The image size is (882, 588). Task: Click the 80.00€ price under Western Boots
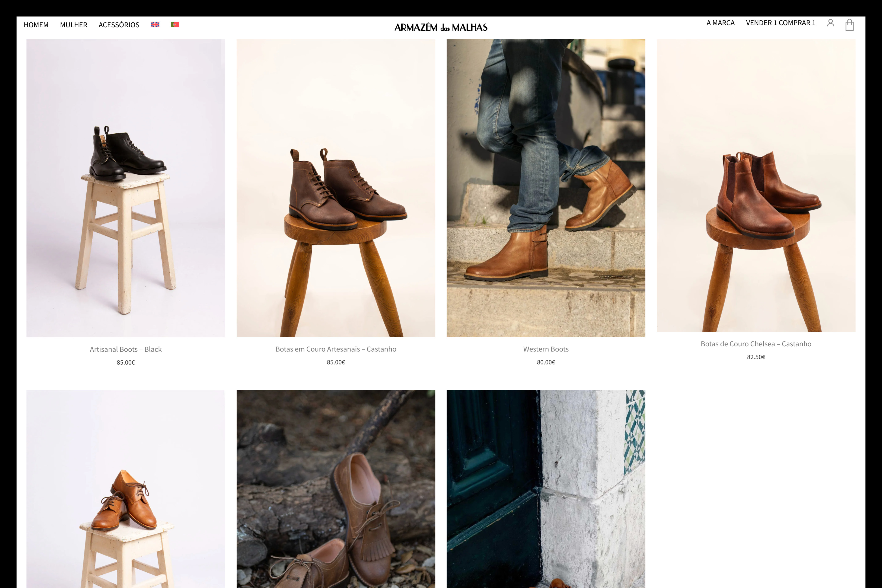(x=546, y=362)
